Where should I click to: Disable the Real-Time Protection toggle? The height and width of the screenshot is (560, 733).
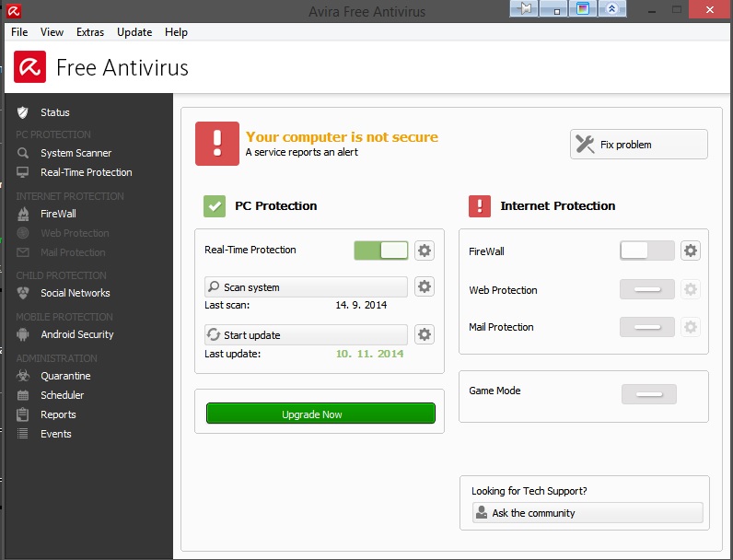pyautogui.click(x=381, y=251)
